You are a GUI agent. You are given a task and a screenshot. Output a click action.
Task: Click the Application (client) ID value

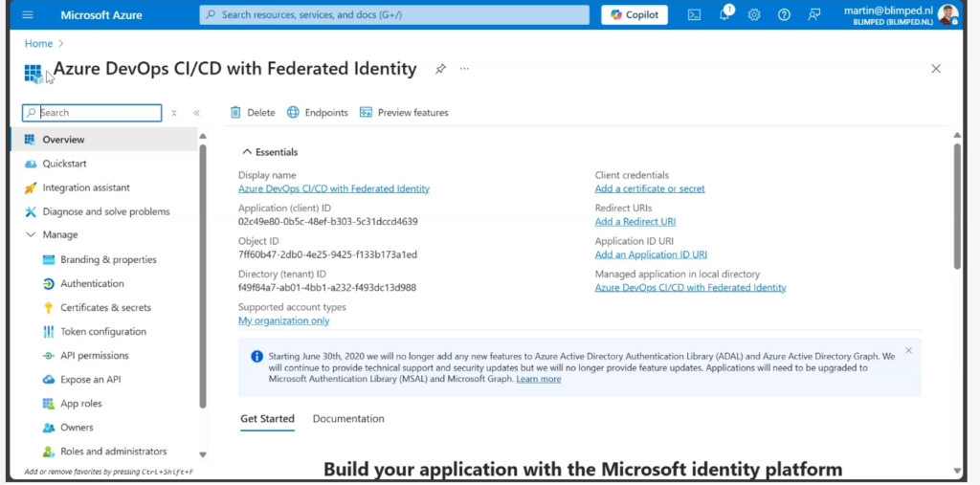pos(327,222)
